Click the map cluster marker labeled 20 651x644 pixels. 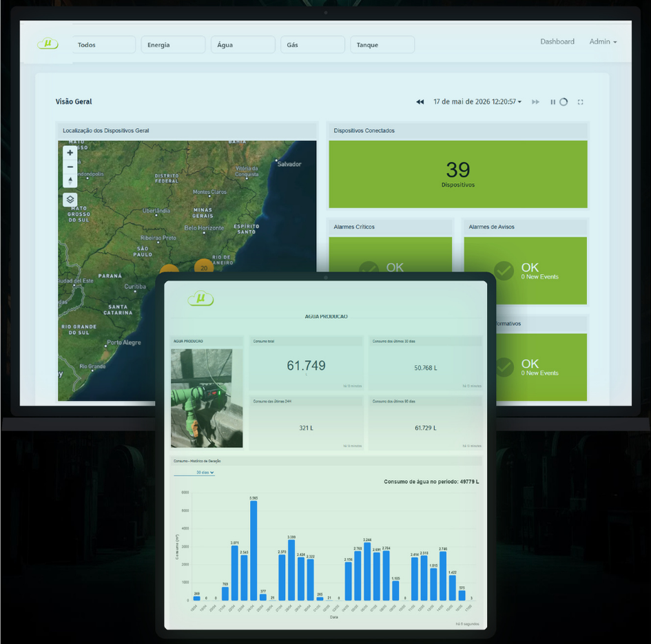[204, 267]
